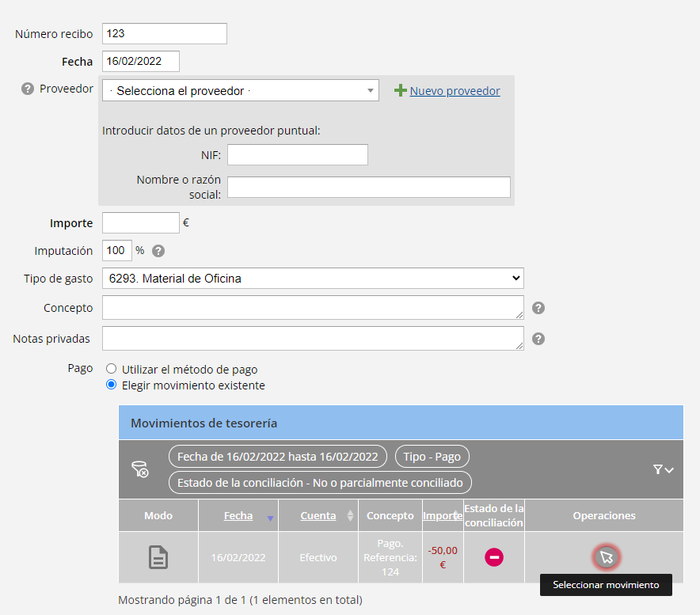
Task: Click the Concepto text area
Action: tap(313, 307)
